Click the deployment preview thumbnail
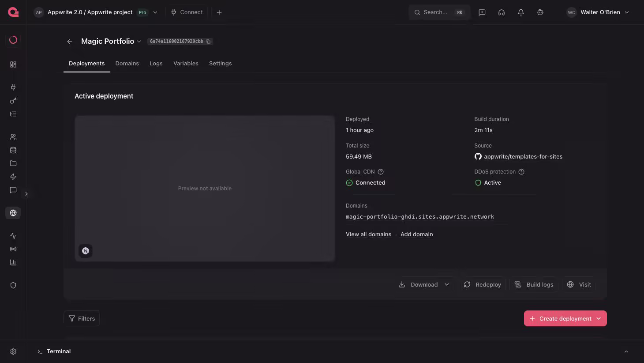This screenshot has height=363, width=644. tap(205, 189)
